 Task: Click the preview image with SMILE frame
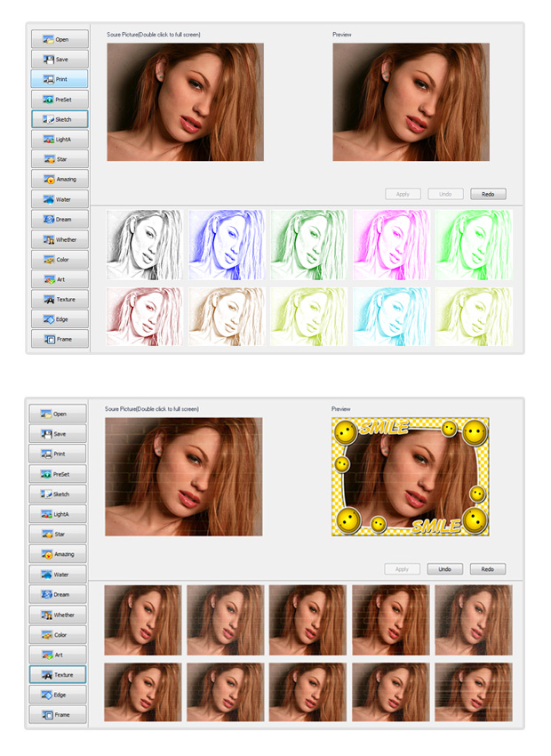point(410,478)
